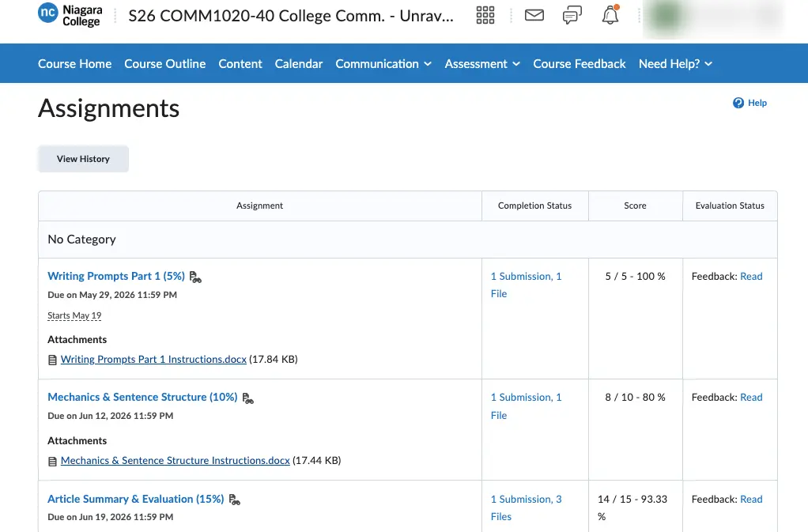This screenshot has height=532, width=808.
Task: Click Starts May 19 availability text
Action: [x=74, y=315]
